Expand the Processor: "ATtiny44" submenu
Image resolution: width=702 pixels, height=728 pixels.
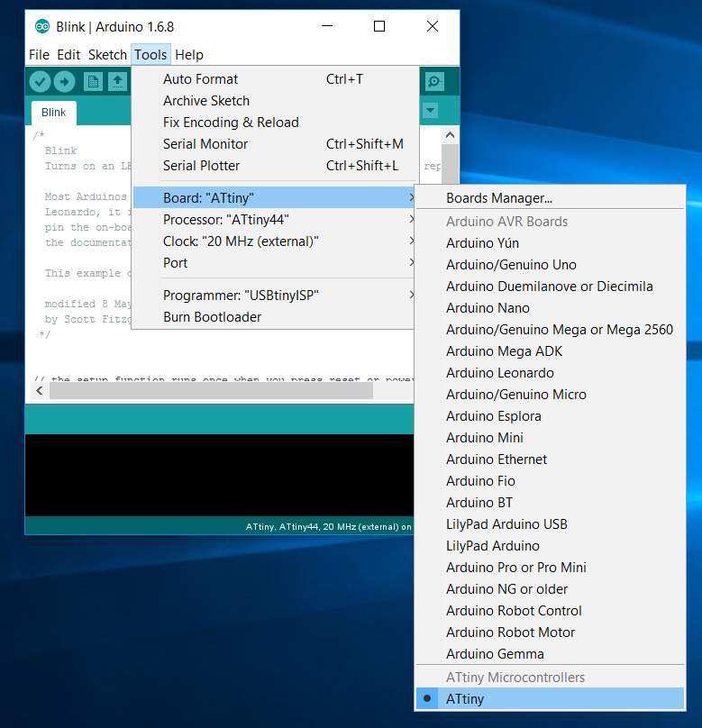point(274,220)
